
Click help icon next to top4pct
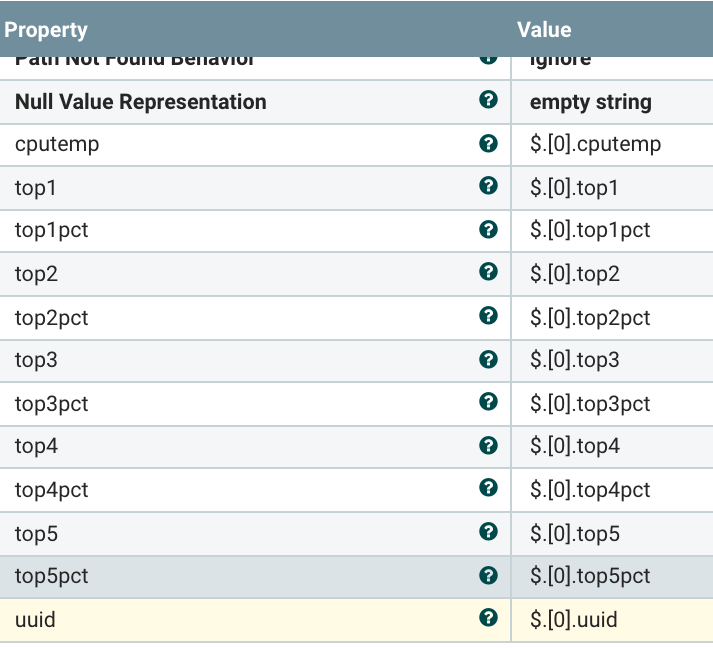(x=488, y=489)
